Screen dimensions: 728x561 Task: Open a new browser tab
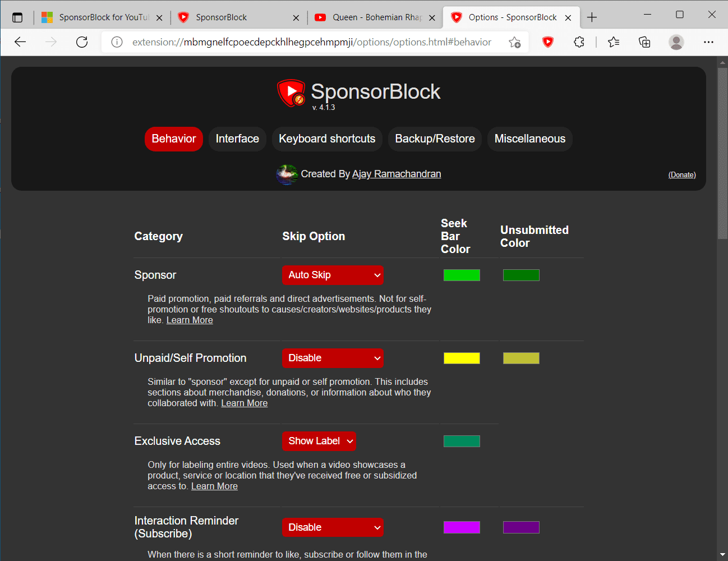click(592, 17)
